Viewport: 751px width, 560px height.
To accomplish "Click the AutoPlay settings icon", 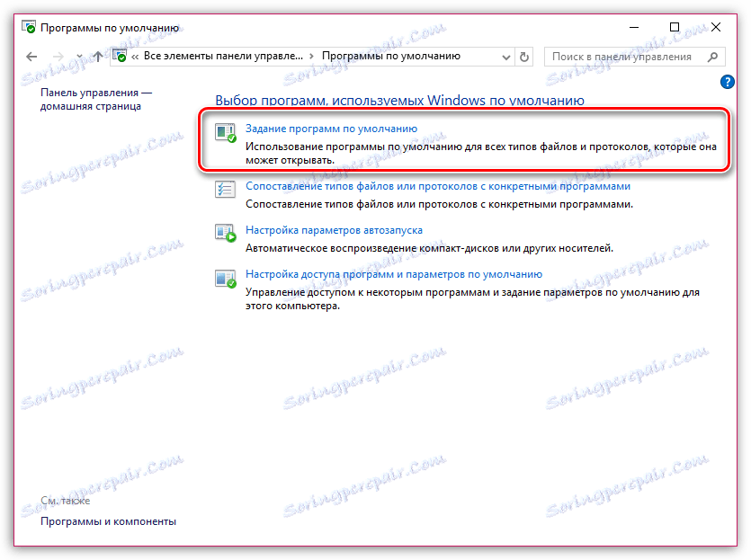I will (x=226, y=233).
